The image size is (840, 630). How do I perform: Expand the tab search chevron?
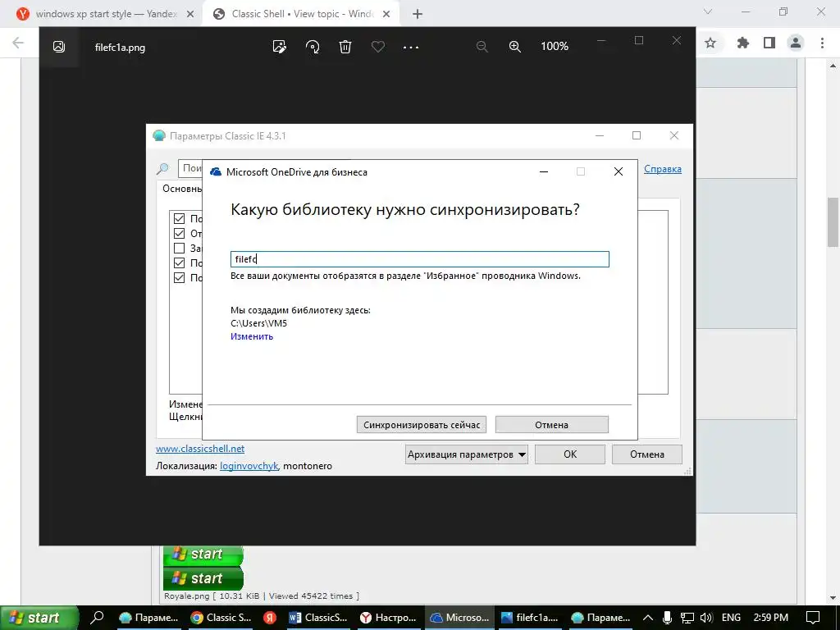click(x=708, y=11)
